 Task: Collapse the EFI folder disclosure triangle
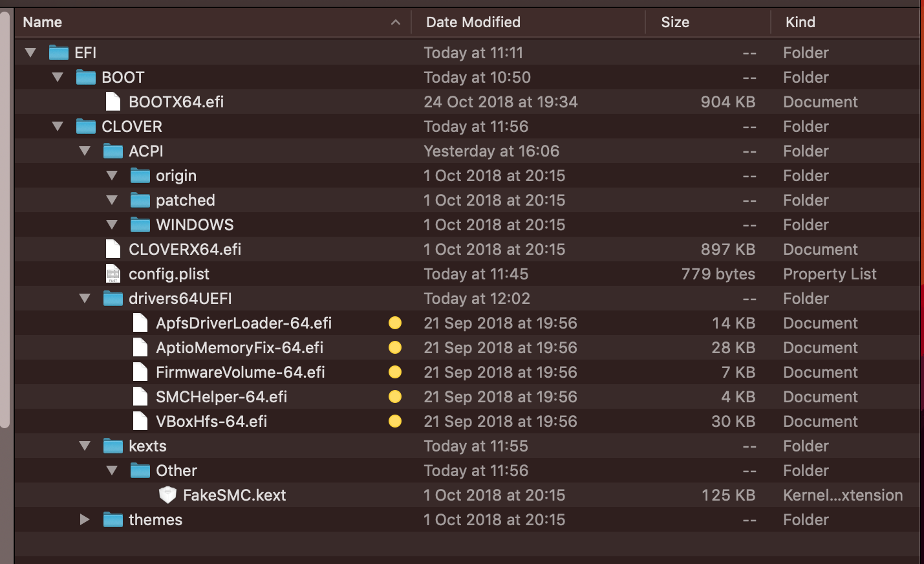point(30,52)
